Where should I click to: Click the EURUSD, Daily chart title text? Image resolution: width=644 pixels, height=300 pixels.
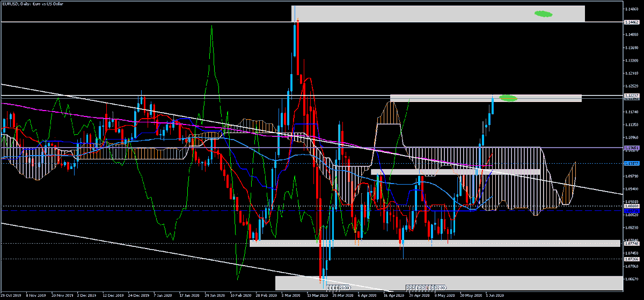pyautogui.click(x=33, y=4)
